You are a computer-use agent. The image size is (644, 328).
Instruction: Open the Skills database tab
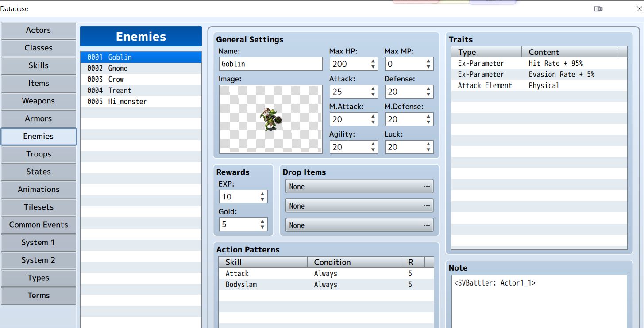coord(39,65)
